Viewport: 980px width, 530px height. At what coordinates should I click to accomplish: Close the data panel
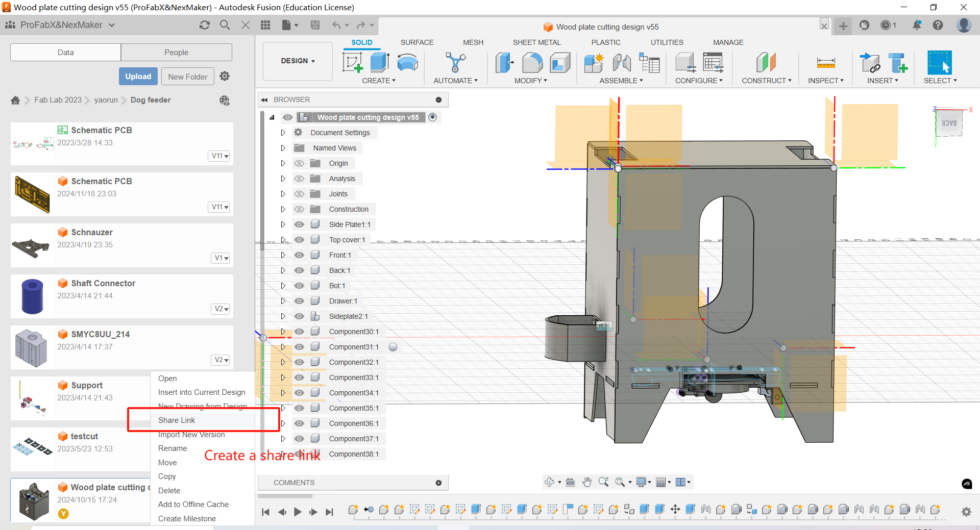[246, 25]
